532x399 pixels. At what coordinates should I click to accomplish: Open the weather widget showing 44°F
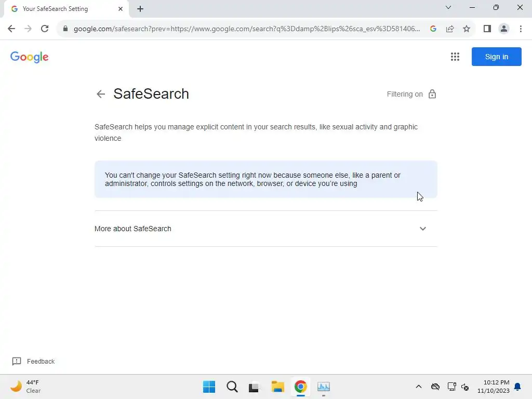tap(25, 387)
